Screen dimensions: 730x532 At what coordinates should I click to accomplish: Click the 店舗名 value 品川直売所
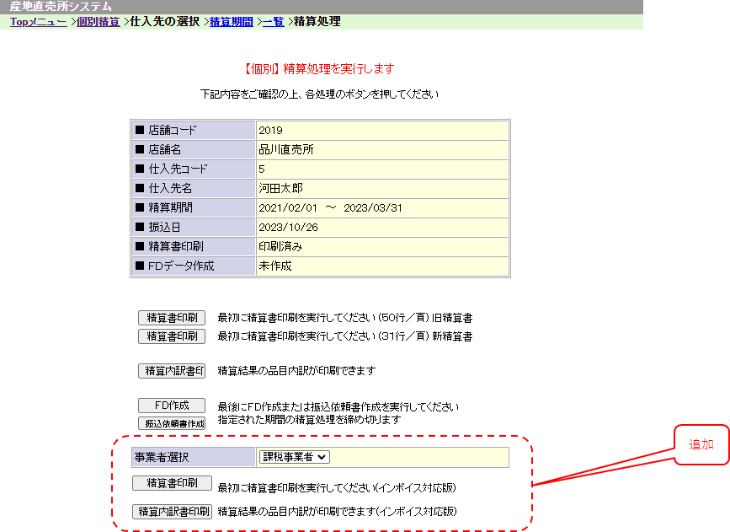(284, 149)
